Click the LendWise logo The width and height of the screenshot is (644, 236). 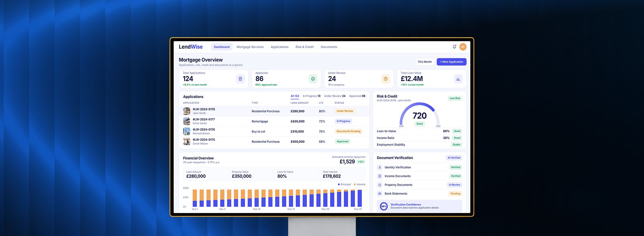[191, 47]
